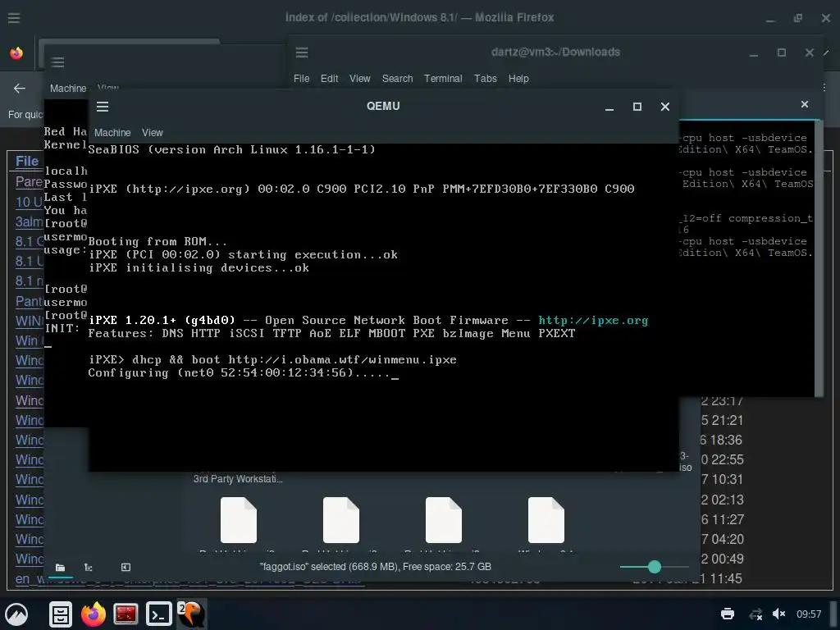The width and height of the screenshot is (840, 630).
Task: Click the 'File' column header link in Firefox
Action: pos(27,162)
